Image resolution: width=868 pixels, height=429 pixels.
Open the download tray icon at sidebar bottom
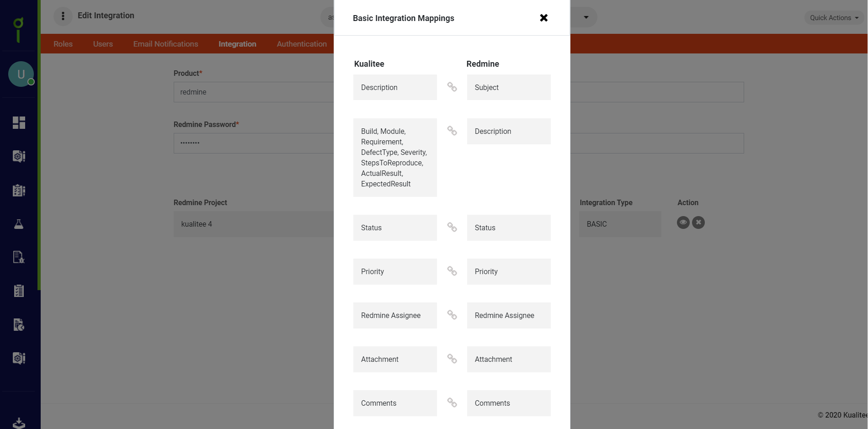click(19, 423)
